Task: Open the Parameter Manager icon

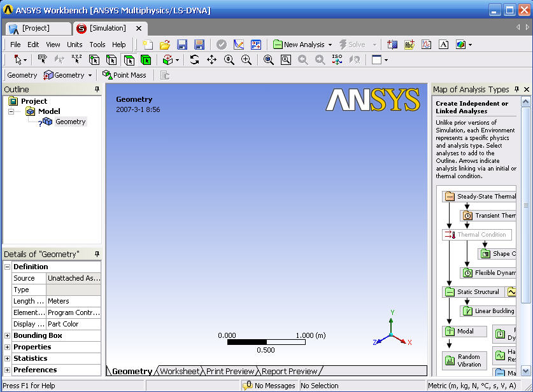Action: pos(255,45)
